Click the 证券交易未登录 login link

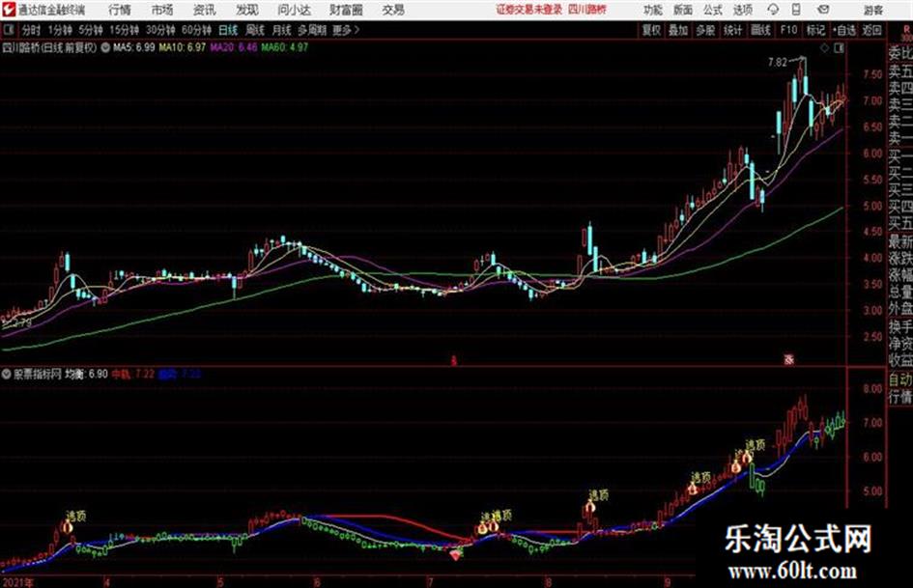[x=529, y=10]
